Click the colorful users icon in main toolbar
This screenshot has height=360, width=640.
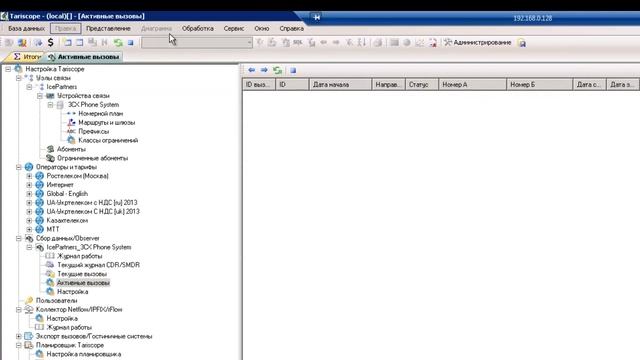pos(22,42)
